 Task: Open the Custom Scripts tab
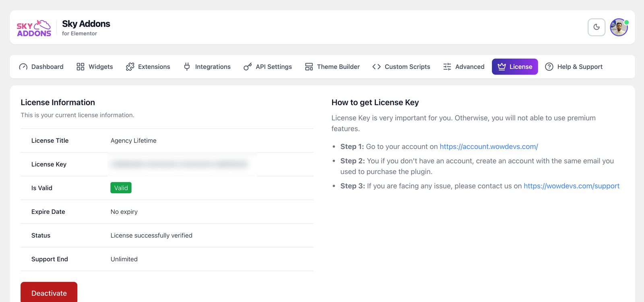click(x=401, y=67)
